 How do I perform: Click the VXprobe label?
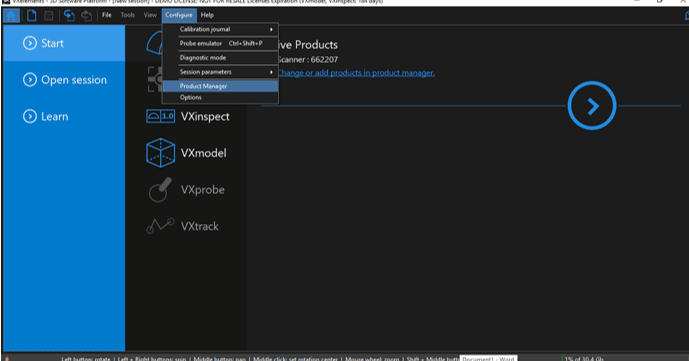coord(203,190)
